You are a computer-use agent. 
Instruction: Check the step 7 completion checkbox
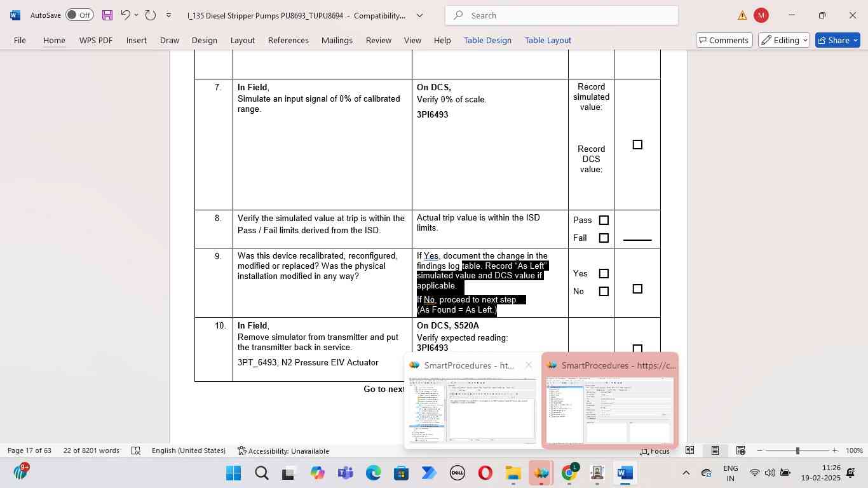click(x=637, y=145)
